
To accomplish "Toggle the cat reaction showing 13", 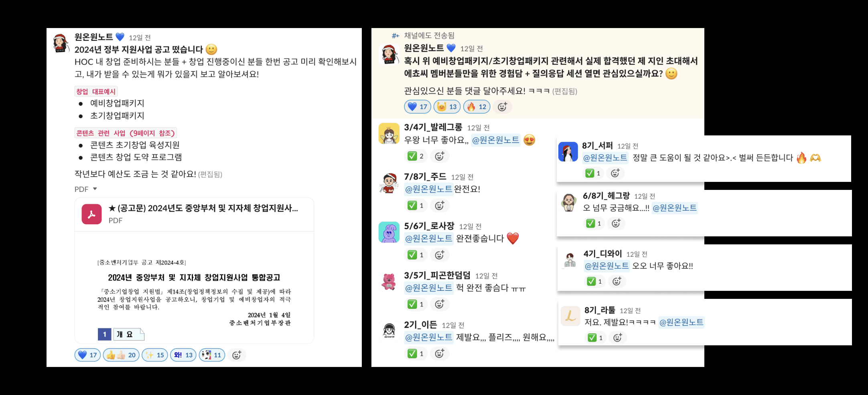I will coord(447,107).
